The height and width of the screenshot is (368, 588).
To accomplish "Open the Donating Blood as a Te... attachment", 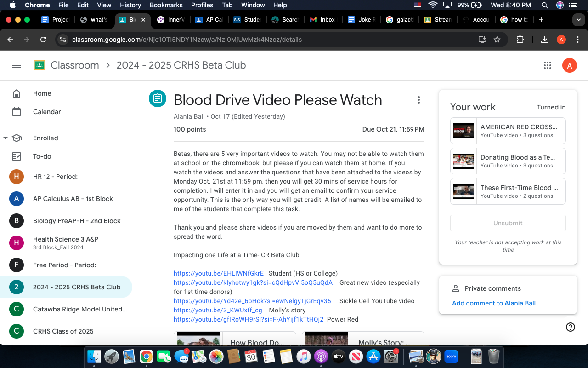I will tap(508, 161).
